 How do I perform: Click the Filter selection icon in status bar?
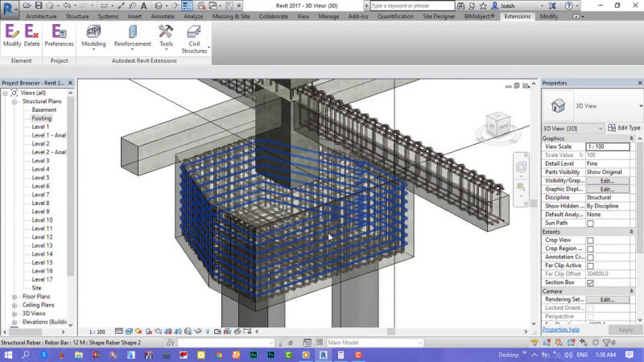pos(609,343)
